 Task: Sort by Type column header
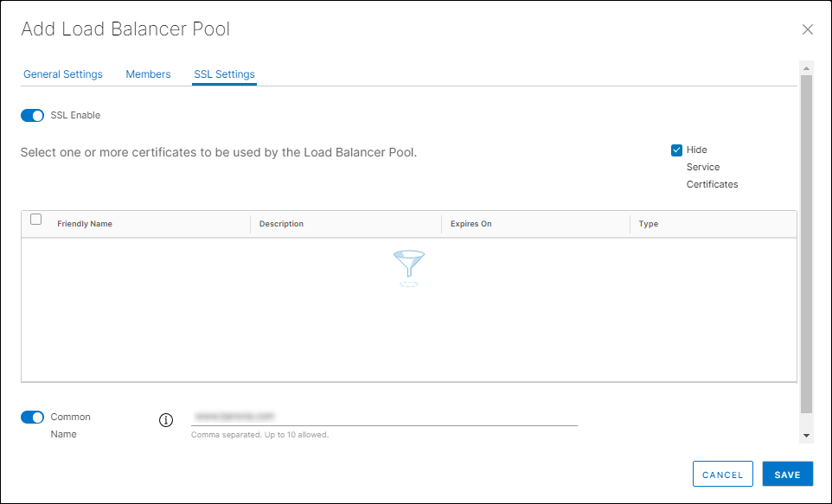pyautogui.click(x=649, y=224)
